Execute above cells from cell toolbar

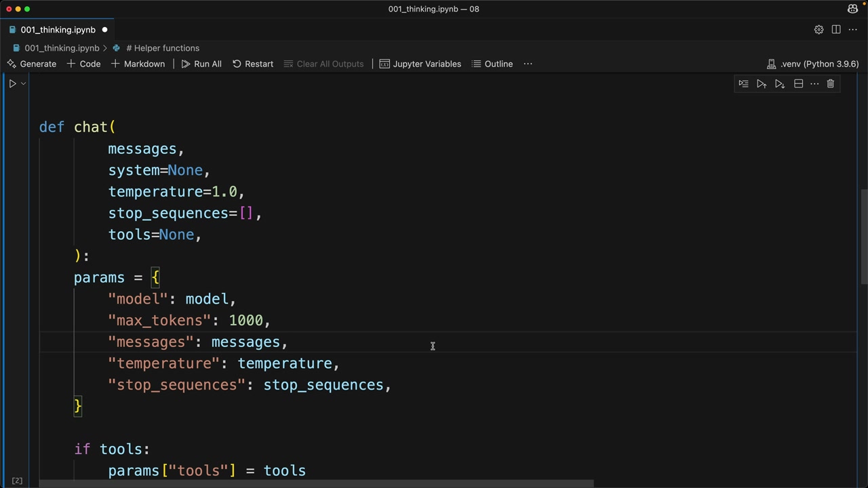pos(762,84)
